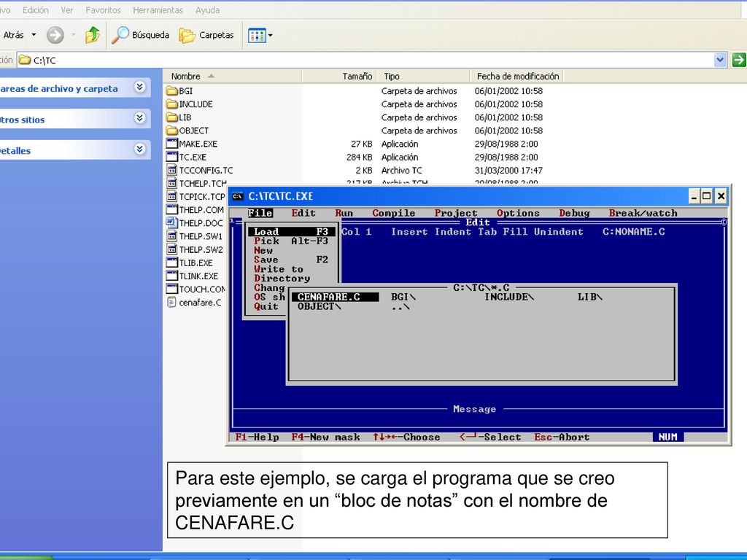This screenshot has width=747, height=560.
Task: Click the console icon in TC.EXE title bar
Action: coord(237,196)
